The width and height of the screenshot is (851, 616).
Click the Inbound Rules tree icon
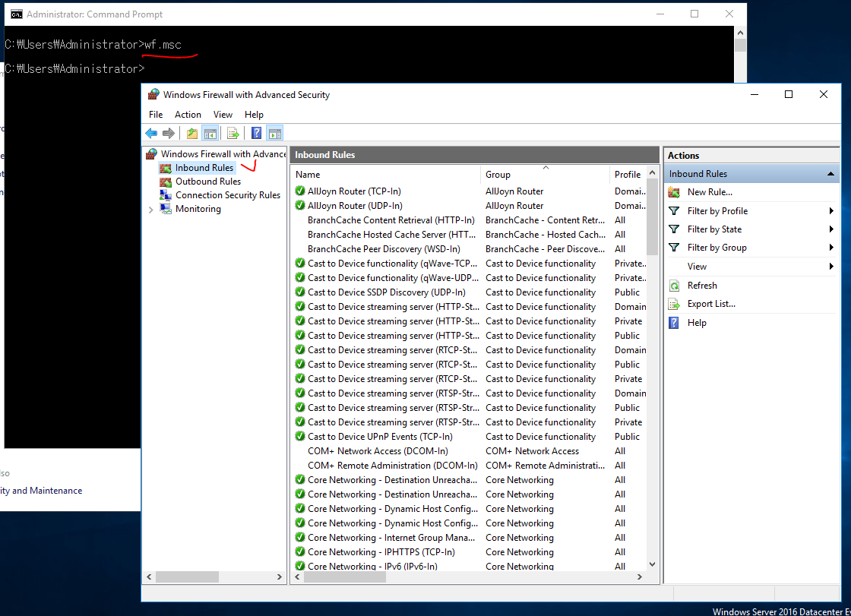(x=166, y=169)
